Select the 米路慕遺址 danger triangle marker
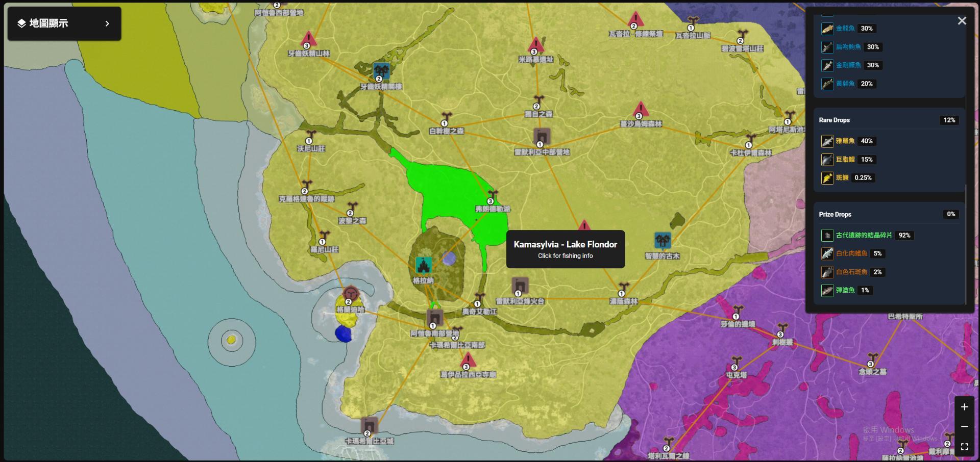 pyautogui.click(x=535, y=45)
